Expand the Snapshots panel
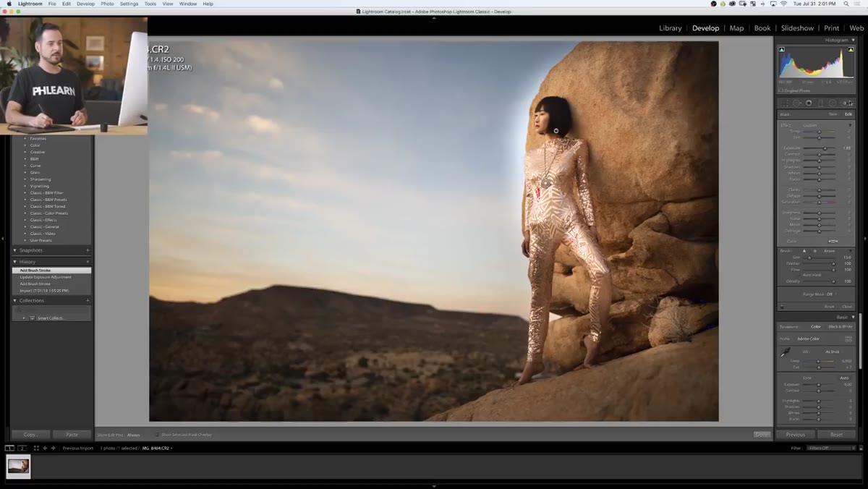 click(x=15, y=250)
